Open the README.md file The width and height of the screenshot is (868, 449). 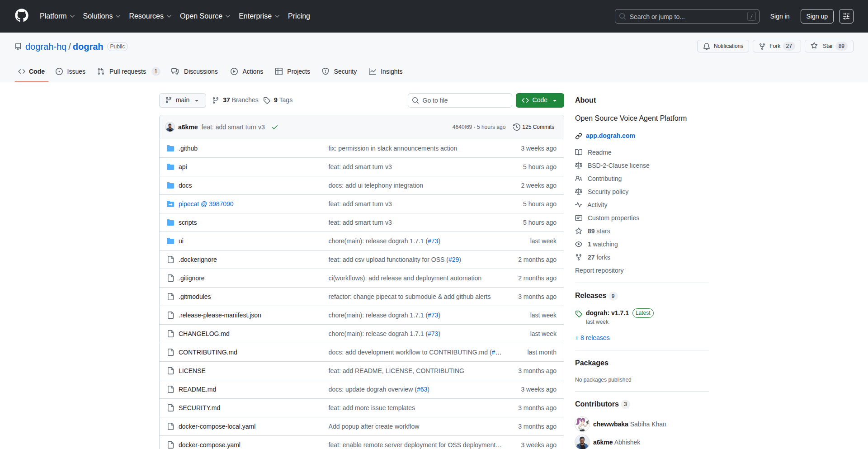coord(197,389)
